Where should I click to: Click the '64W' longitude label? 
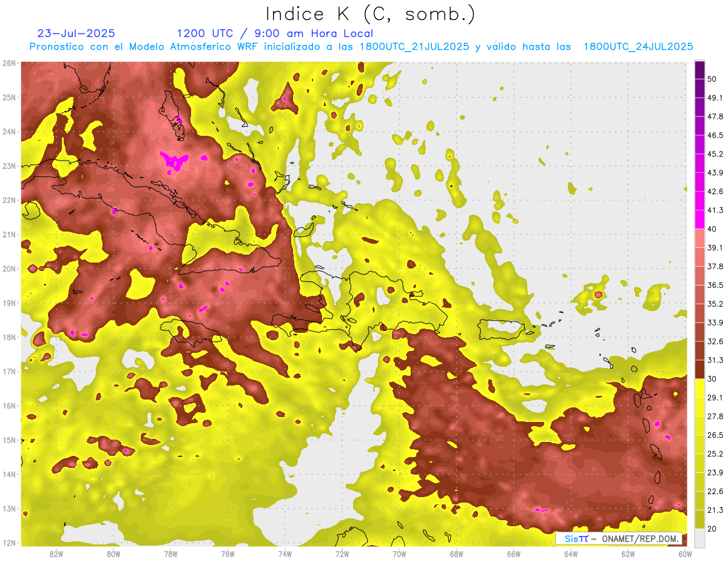571,554
